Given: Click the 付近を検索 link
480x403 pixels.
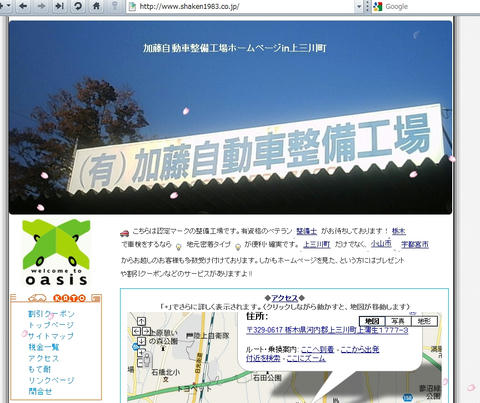Looking at the screenshot, I should click(263, 358).
